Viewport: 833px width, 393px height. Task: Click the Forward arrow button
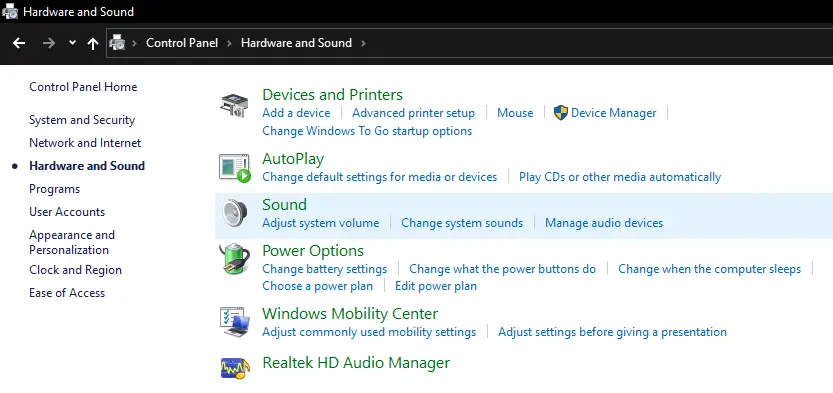point(49,43)
